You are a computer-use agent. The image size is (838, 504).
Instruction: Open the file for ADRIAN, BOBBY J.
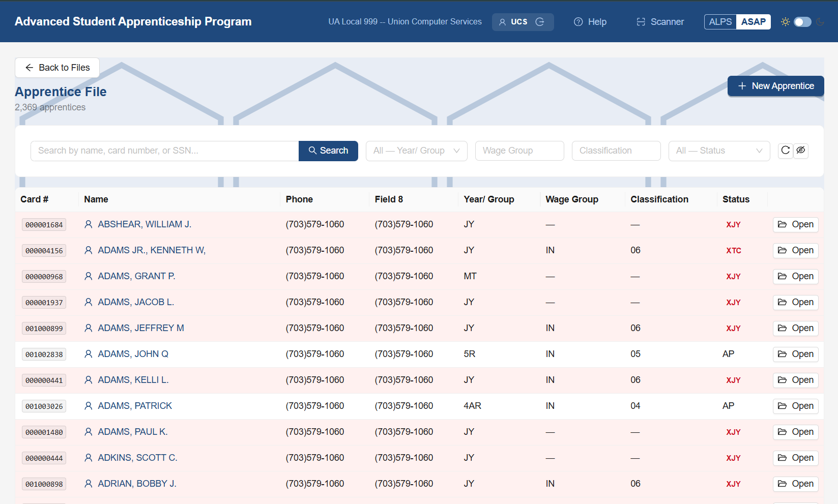(x=796, y=484)
